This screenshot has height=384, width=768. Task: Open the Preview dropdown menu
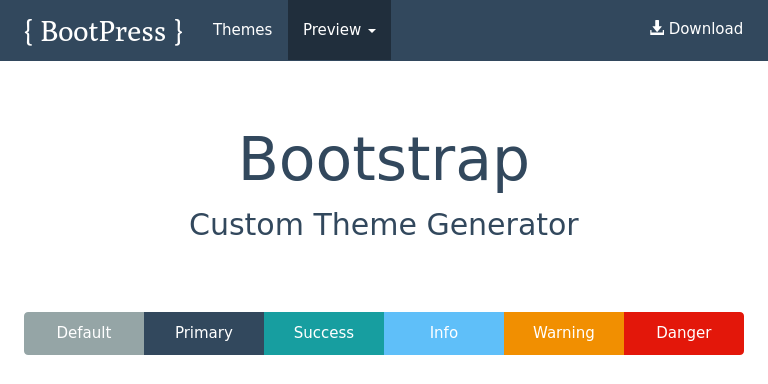(x=339, y=30)
